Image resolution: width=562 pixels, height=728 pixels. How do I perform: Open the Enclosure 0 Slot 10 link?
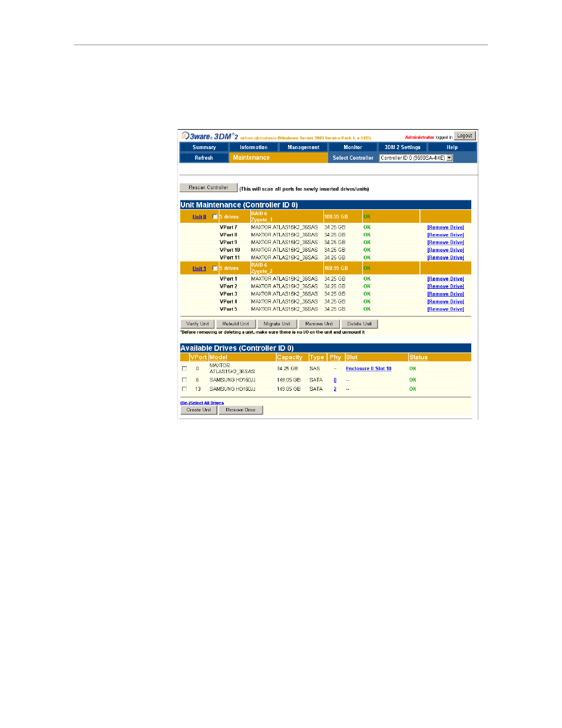[x=368, y=368]
